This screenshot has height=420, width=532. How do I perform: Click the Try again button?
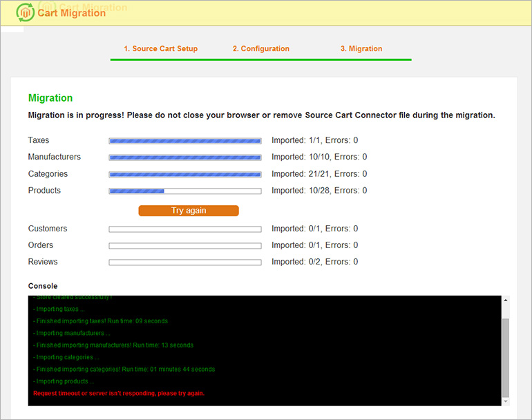[x=189, y=210]
